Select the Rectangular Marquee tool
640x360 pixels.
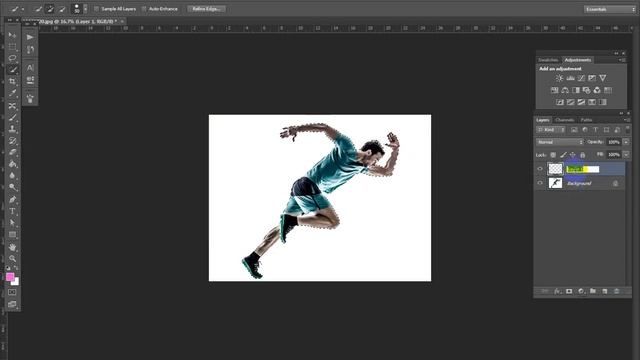click(12, 47)
